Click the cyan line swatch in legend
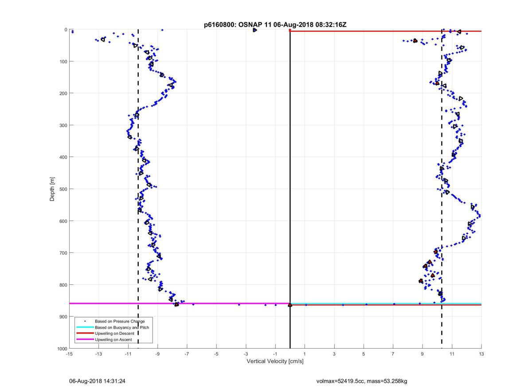Image resolution: width=532 pixels, height=392 pixels. (x=85, y=327)
